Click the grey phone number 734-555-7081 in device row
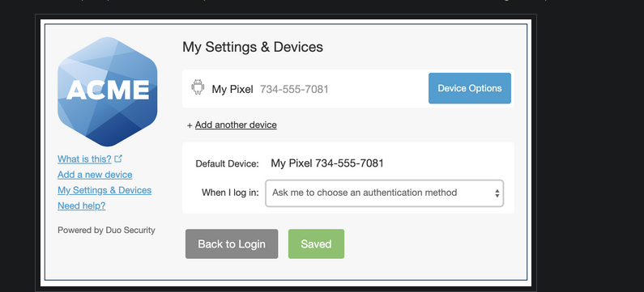The width and height of the screenshot is (644, 292). (x=295, y=89)
